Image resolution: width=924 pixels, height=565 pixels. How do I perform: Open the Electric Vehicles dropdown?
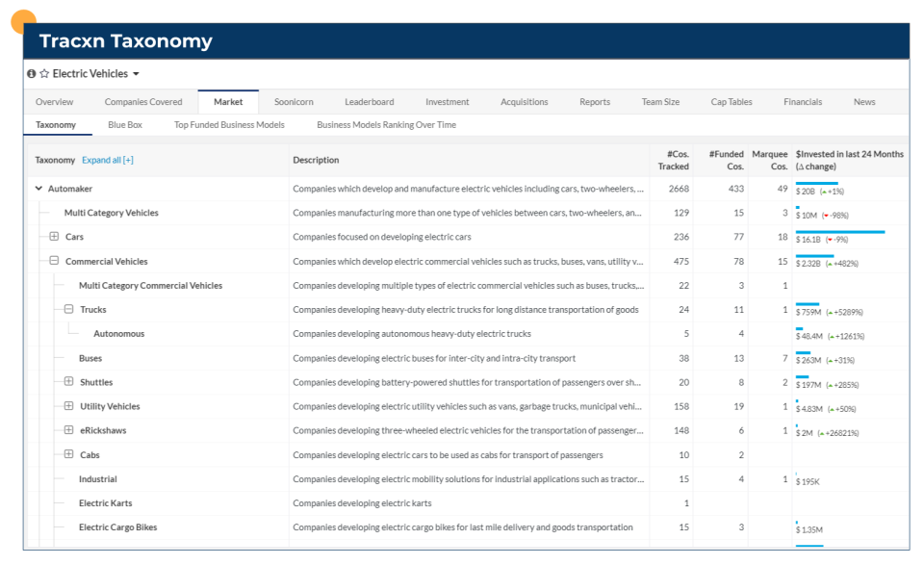136,73
